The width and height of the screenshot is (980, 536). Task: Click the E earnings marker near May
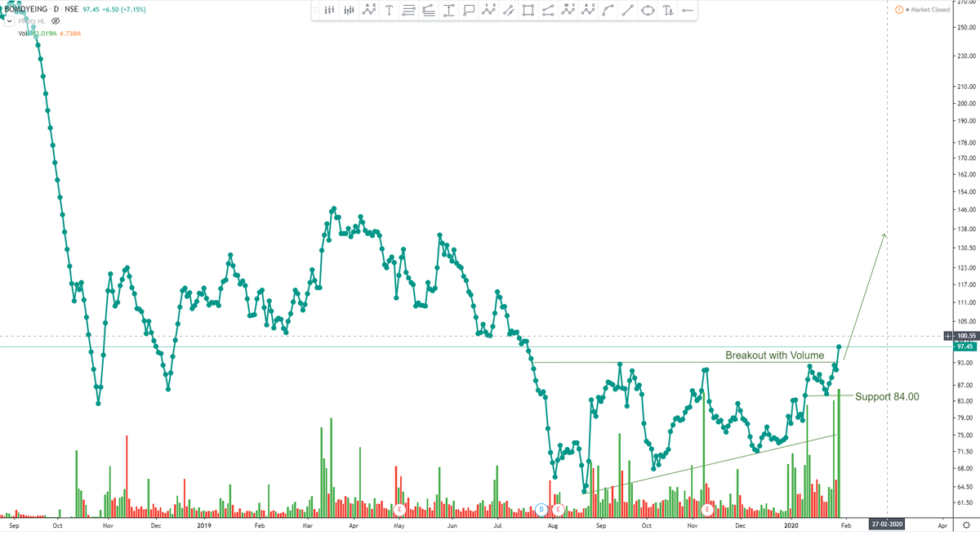pos(399,509)
